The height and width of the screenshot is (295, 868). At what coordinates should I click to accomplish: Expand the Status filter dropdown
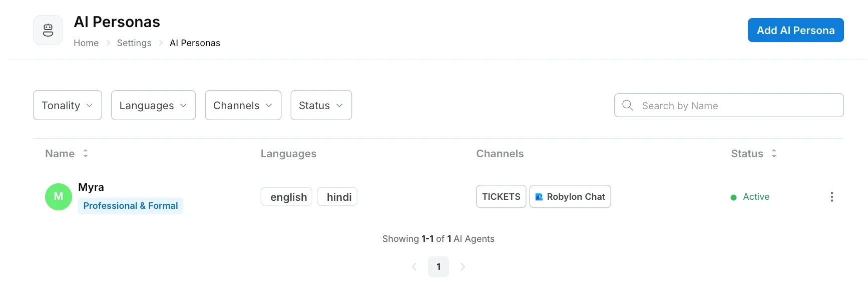coord(321,105)
